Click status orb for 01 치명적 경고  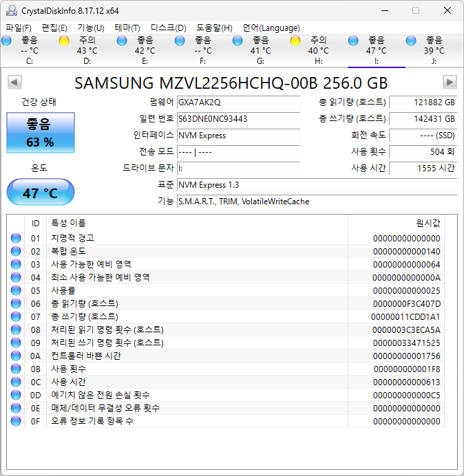pos(16,238)
